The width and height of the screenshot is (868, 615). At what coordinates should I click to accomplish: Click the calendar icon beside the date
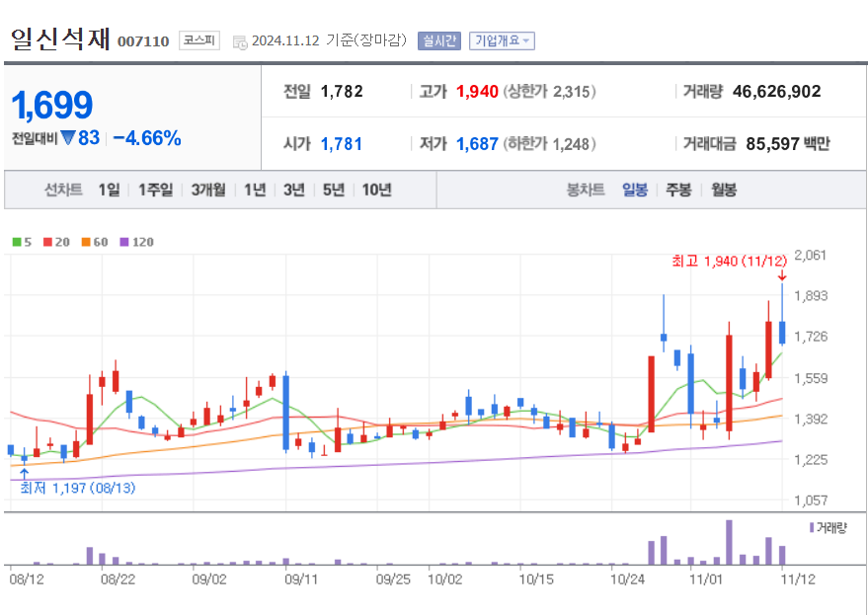tap(240, 42)
